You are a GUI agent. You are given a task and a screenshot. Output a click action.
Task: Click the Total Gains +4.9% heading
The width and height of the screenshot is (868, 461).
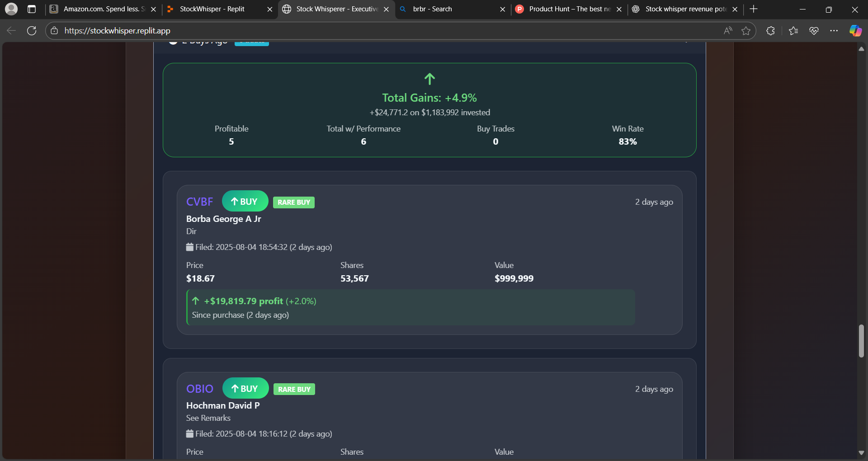429,98
